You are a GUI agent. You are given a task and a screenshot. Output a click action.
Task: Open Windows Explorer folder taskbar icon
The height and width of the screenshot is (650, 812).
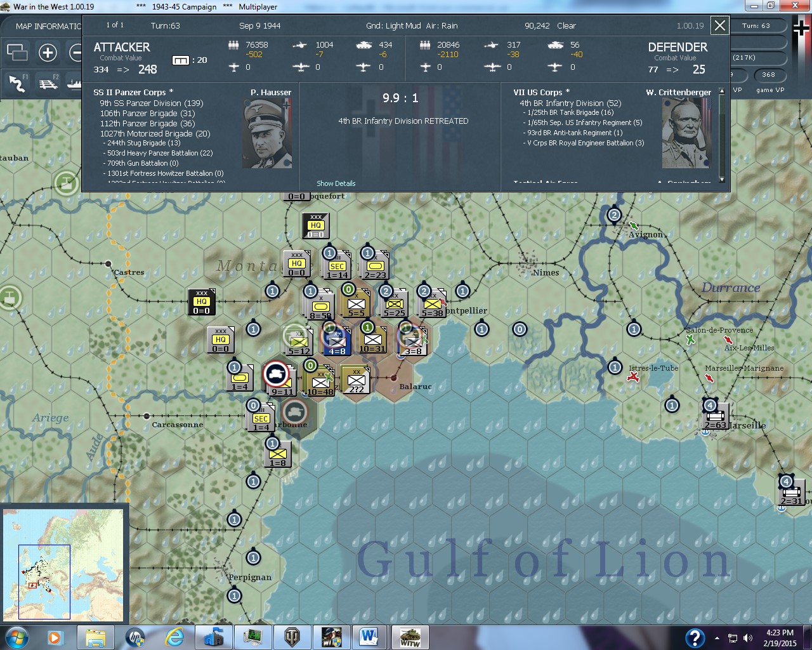(x=96, y=637)
